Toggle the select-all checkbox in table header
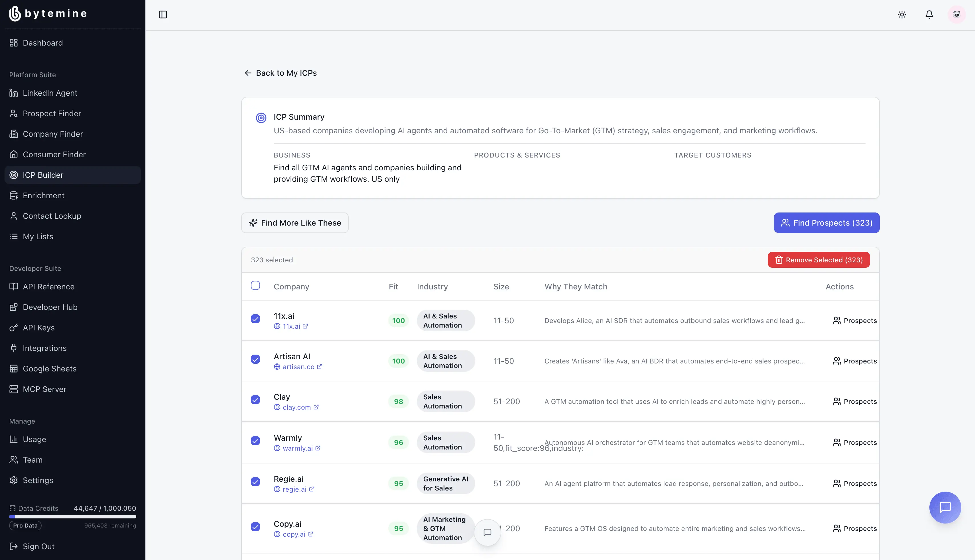This screenshot has width=975, height=560. (x=255, y=285)
